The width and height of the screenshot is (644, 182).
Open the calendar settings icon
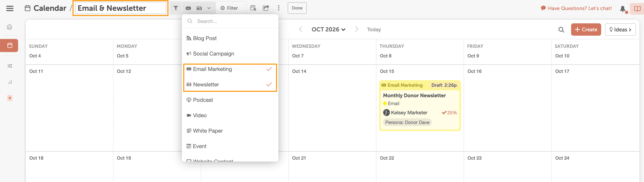(x=253, y=8)
